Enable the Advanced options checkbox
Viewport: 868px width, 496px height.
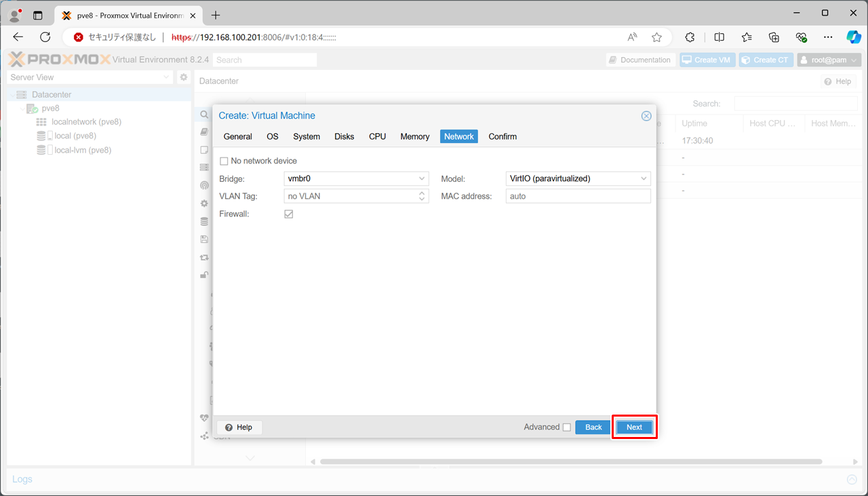(x=567, y=427)
